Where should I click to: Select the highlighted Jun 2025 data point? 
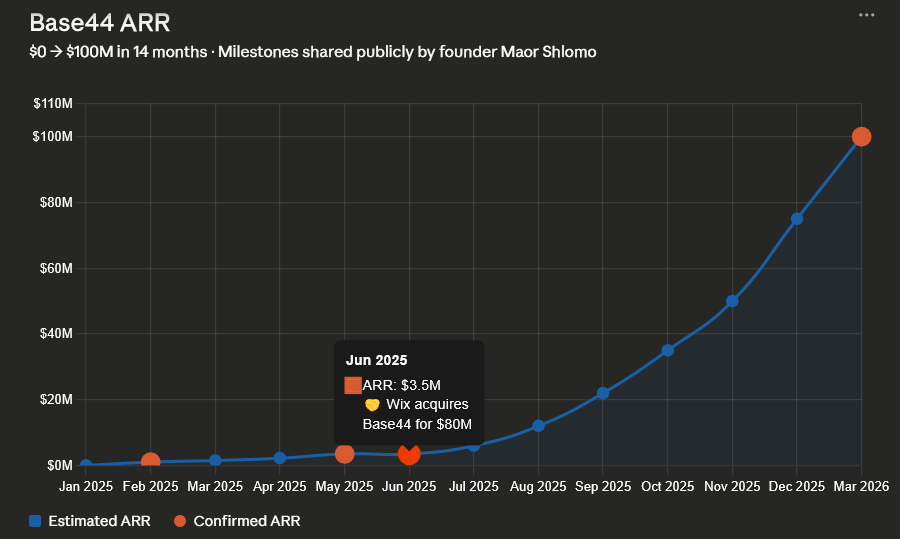[x=409, y=453]
